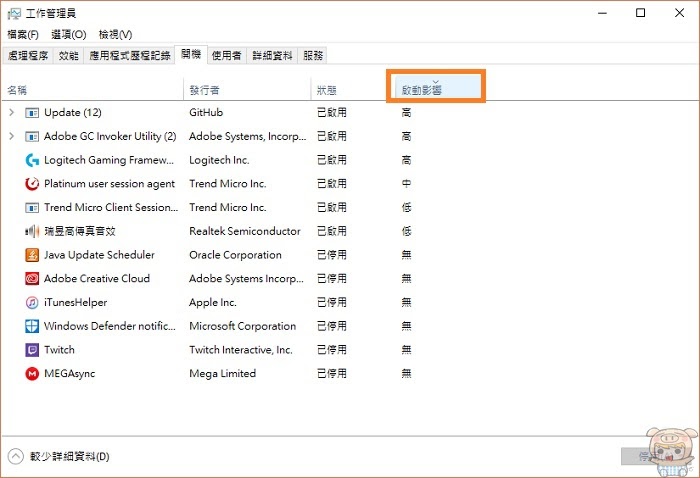700x478 pixels.
Task: Select the 開機 tab
Action: pyautogui.click(x=191, y=54)
